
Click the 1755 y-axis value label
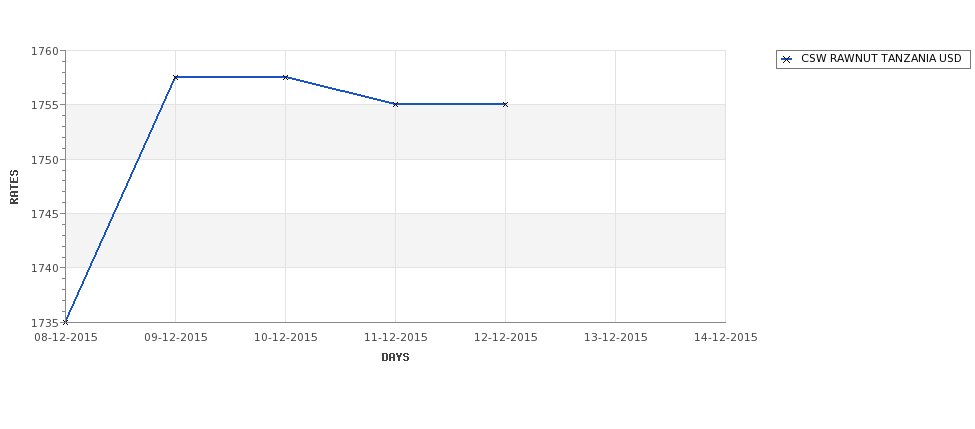(x=45, y=105)
